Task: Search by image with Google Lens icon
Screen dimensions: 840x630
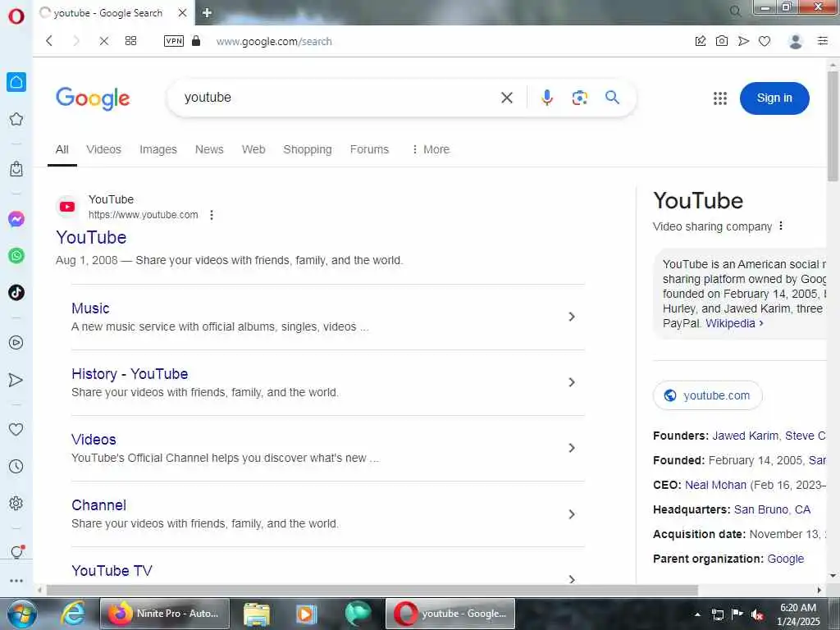Action: [579, 98]
